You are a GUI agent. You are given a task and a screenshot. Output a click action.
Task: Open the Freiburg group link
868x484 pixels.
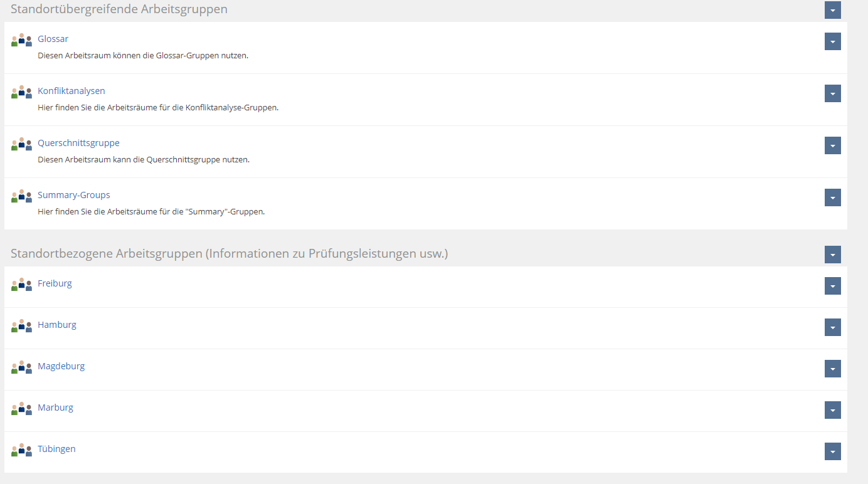click(x=55, y=283)
